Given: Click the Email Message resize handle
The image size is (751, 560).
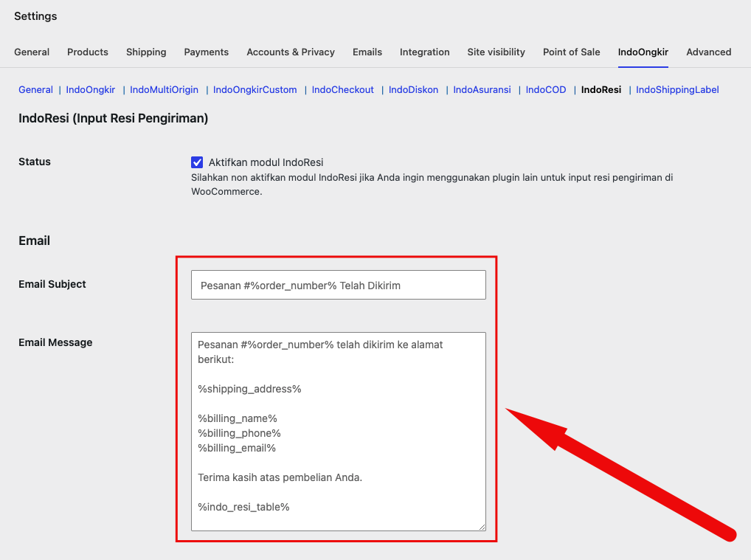Looking at the screenshot, I should pyautogui.click(x=482, y=527).
